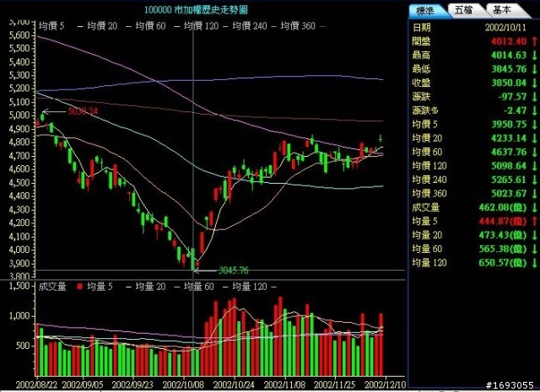This screenshot has height=392, width=540.
Task: Click the chart title 100000 市加權歷史走勢圖
Action: pos(196,9)
